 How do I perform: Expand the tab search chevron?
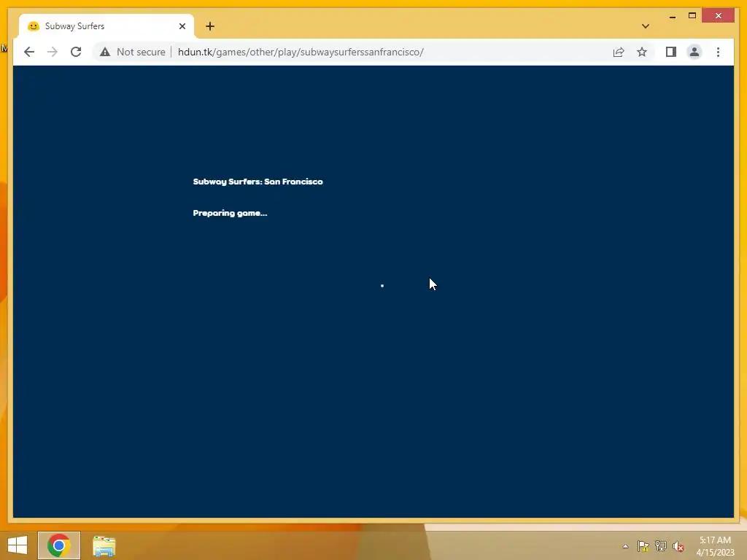coord(646,26)
